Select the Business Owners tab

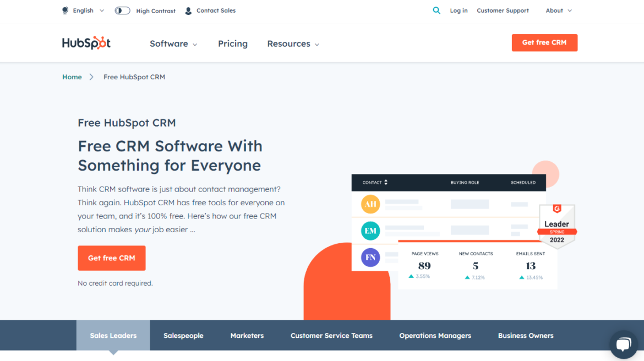coord(526,336)
